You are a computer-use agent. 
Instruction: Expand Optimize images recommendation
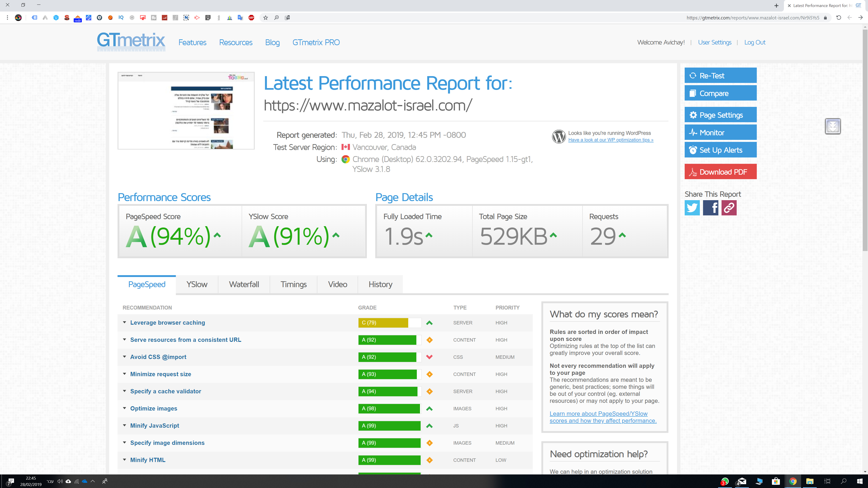coord(154,408)
